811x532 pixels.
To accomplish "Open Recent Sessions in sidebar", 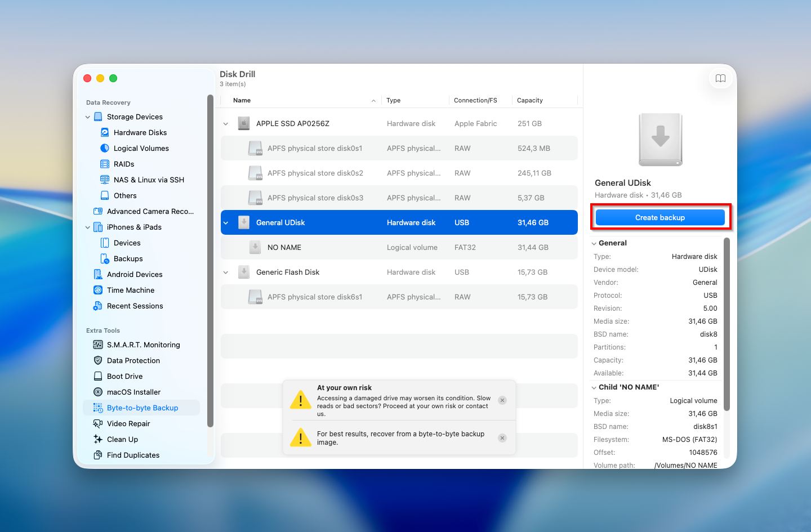I will pos(135,306).
